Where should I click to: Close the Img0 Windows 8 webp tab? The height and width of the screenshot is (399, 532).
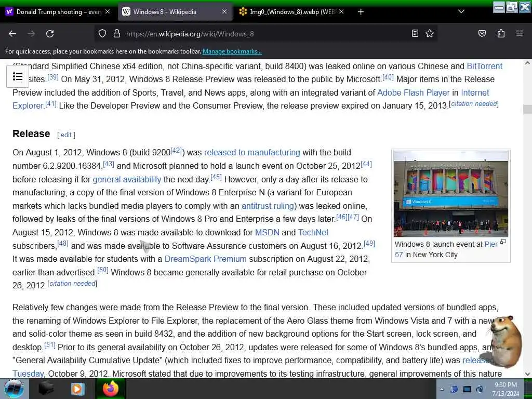[341, 11]
